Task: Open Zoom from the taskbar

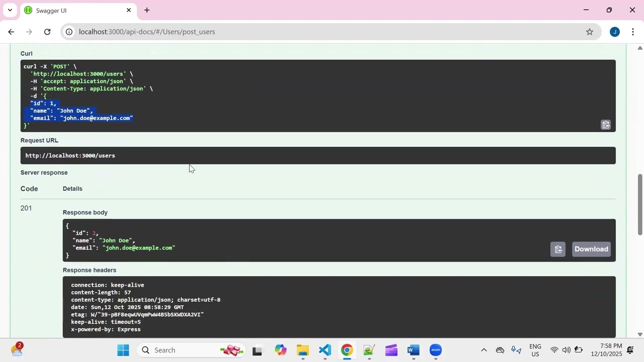Action: pos(436,350)
